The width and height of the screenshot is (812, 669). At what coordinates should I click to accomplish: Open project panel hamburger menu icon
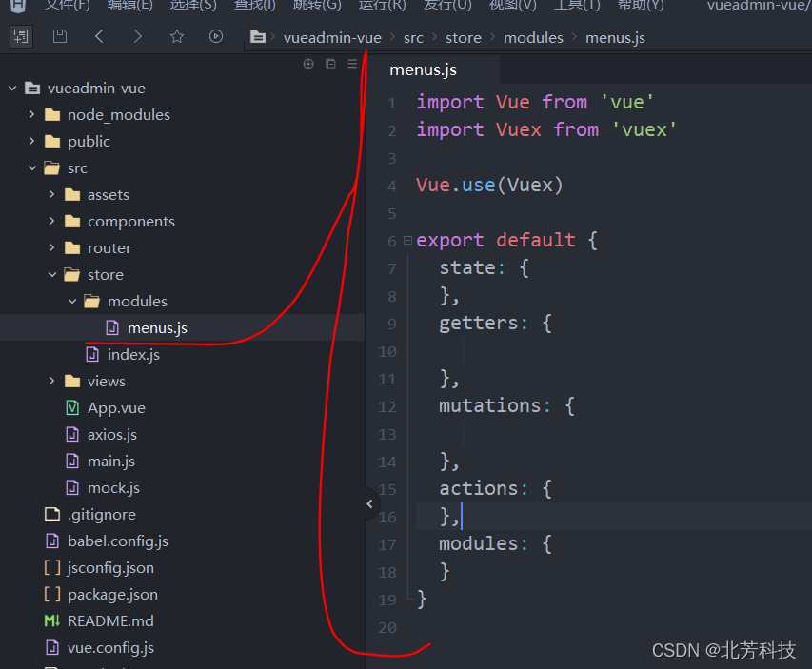click(352, 64)
